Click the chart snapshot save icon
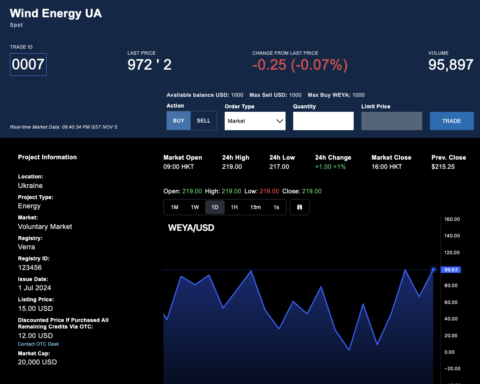 pos(300,207)
